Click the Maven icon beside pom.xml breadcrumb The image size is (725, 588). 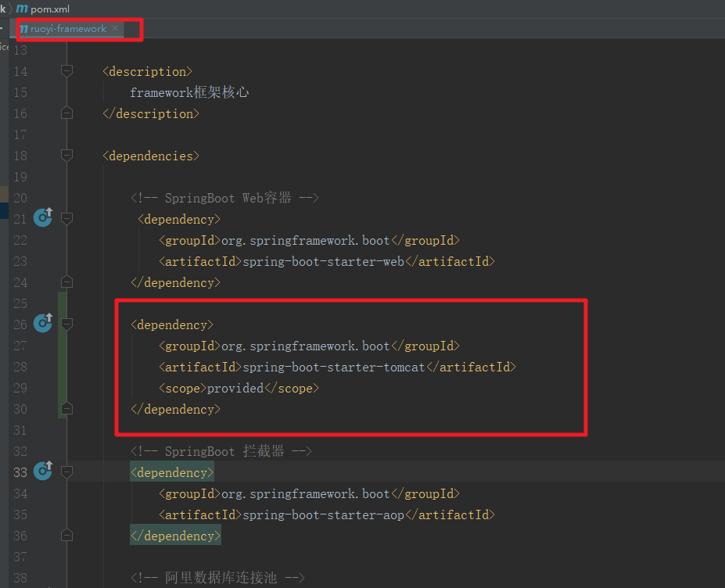22,9
